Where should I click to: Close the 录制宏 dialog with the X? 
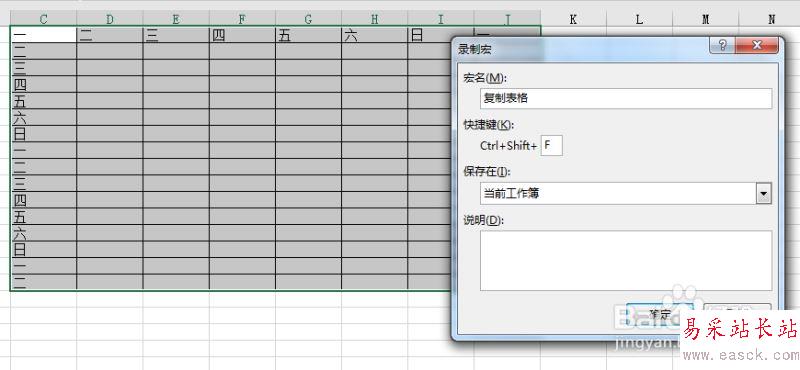(757, 45)
